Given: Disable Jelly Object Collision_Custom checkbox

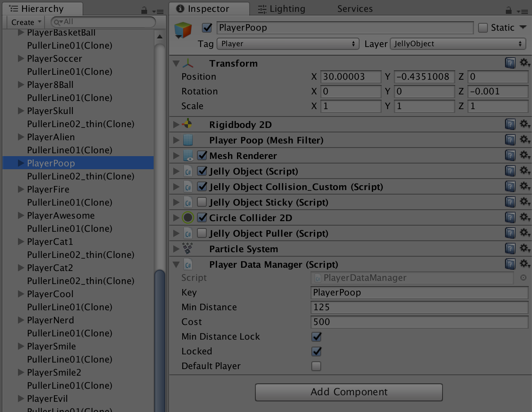Looking at the screenshot, I should (x=202, y=186).
